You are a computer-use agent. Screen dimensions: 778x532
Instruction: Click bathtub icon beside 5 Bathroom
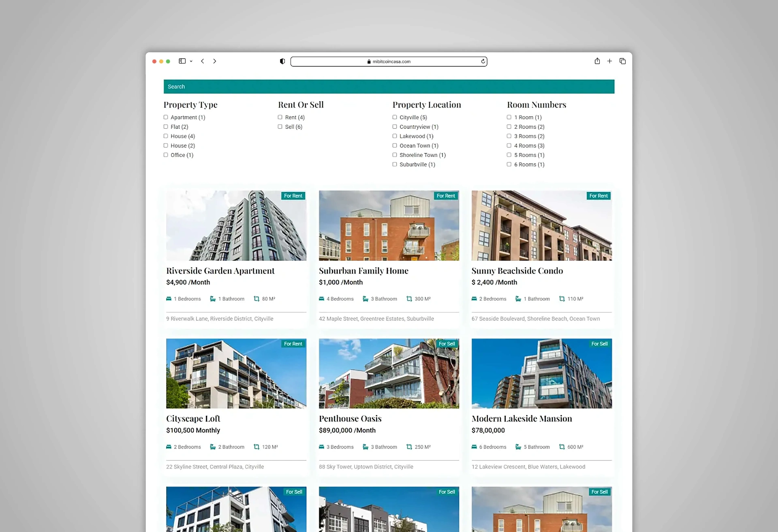pos(518,447)
